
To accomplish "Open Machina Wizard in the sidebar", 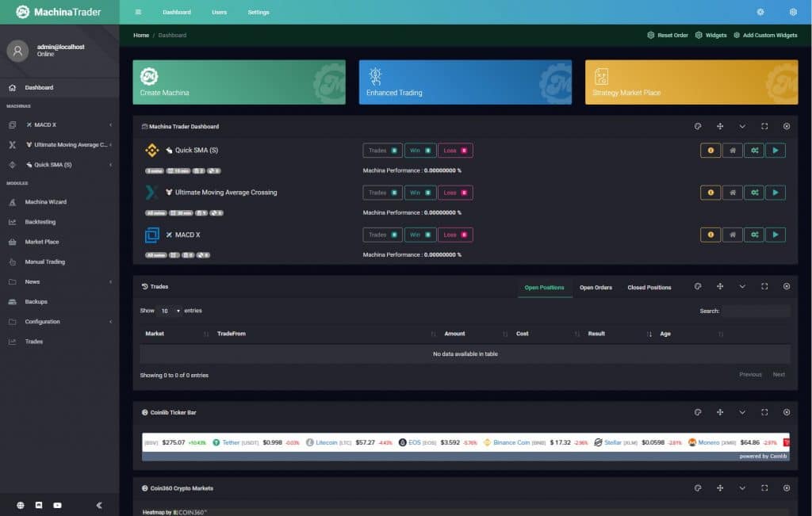I will point(45,202).
